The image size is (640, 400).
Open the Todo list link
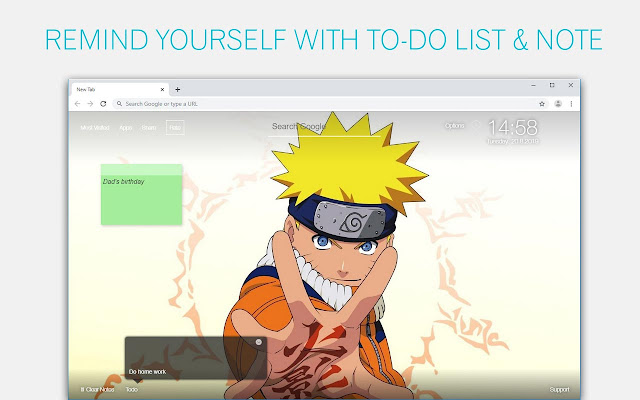(x=132, y=390)
